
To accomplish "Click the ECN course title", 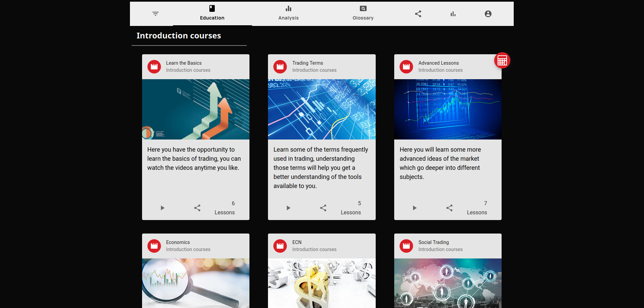I will [297, 242].
